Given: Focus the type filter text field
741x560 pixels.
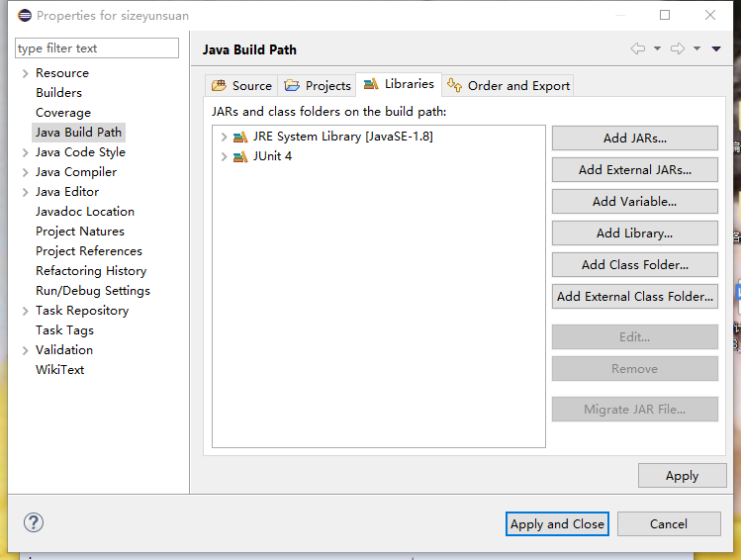Looking at the screenshot, I should (97, 48).
